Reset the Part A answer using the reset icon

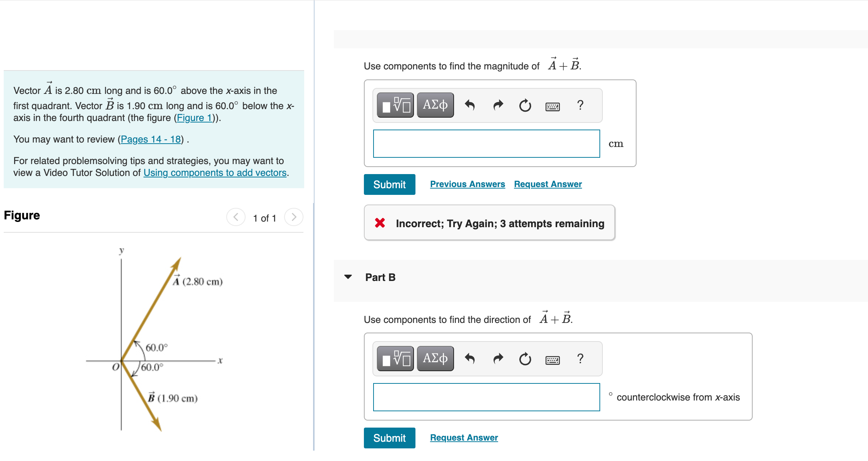tap(525, 105)
